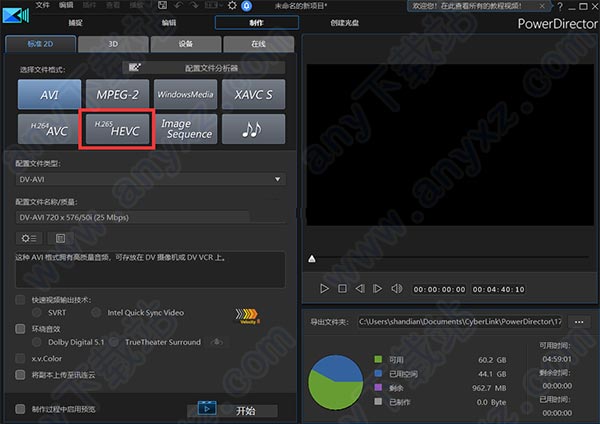Click the duration timecode 00:04:40:10
This screenshot has height=424, width=600.
(498, 289)
